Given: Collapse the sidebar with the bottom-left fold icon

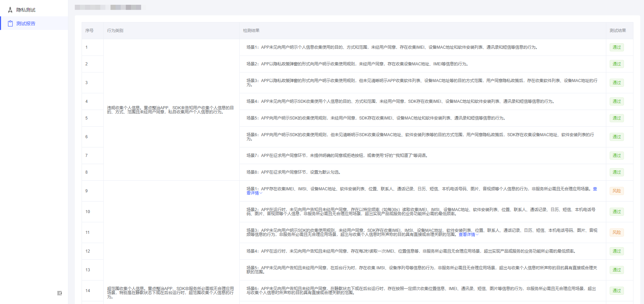Looking at the screenshot, I should 60,293.
